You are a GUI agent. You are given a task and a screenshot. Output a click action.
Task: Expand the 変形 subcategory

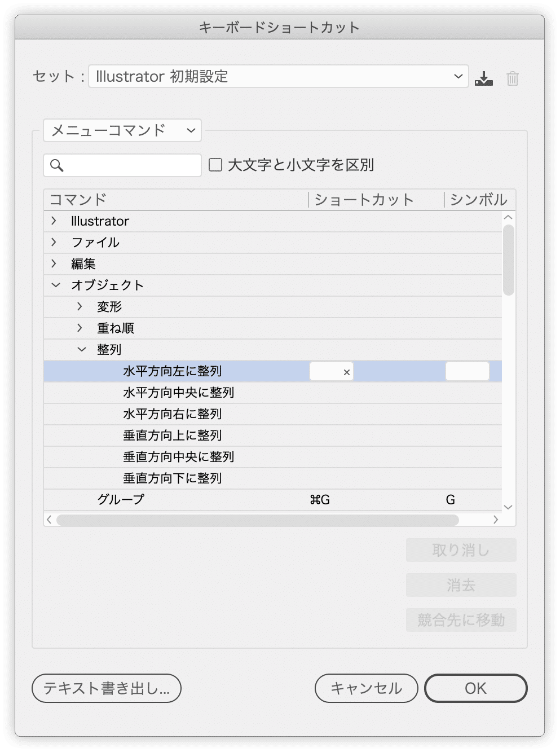coord(80,306)
